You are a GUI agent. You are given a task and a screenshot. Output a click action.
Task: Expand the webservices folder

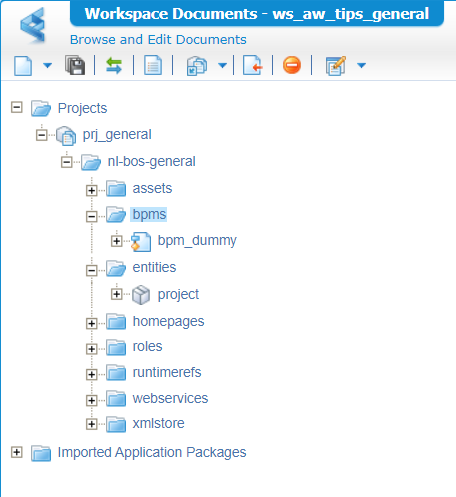[x=91, y=400]
